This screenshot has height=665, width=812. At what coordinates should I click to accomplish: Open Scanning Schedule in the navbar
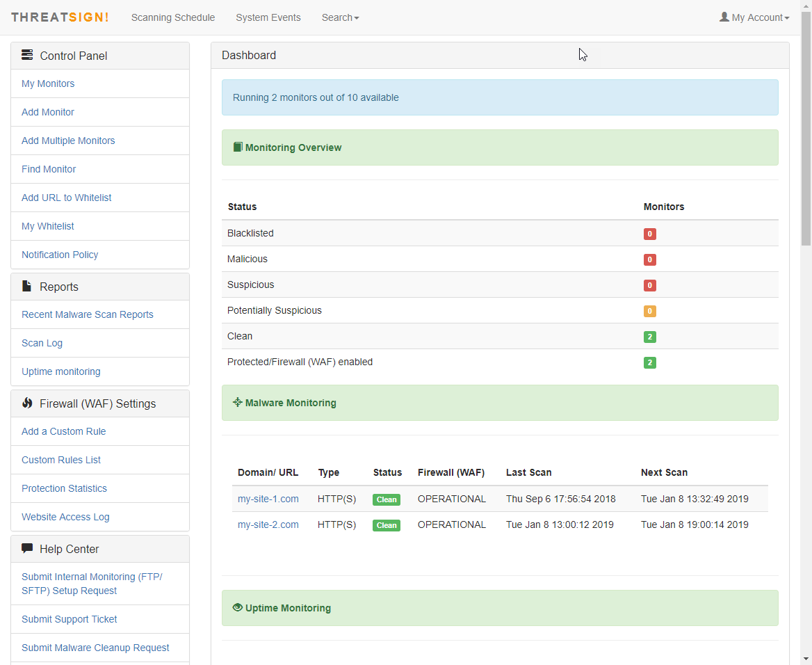pos(173,17)
